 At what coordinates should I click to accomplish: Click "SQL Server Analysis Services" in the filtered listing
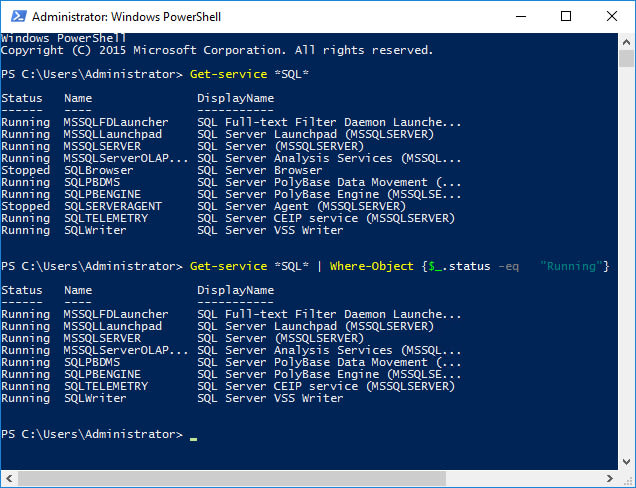(294, 350)
